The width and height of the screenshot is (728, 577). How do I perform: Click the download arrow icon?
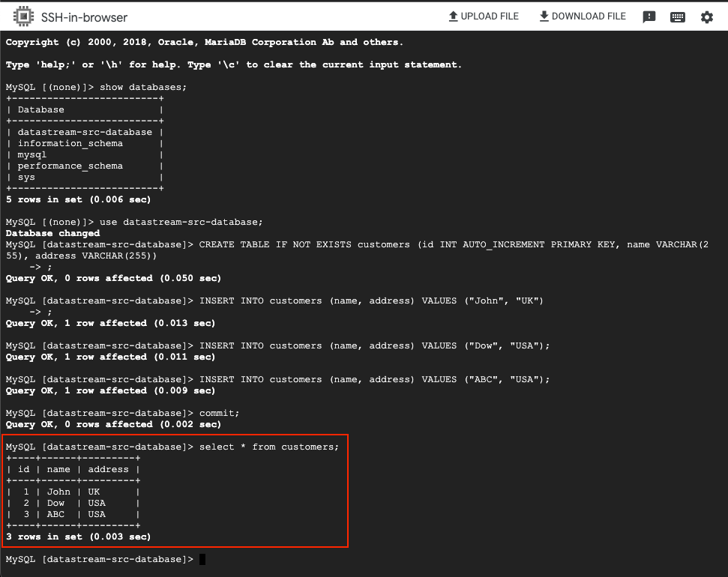544,16
